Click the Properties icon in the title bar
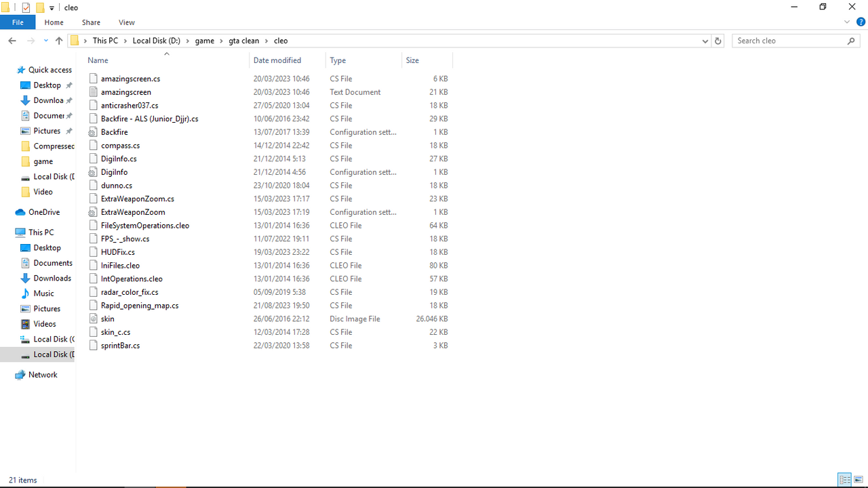 click(26, 7)
